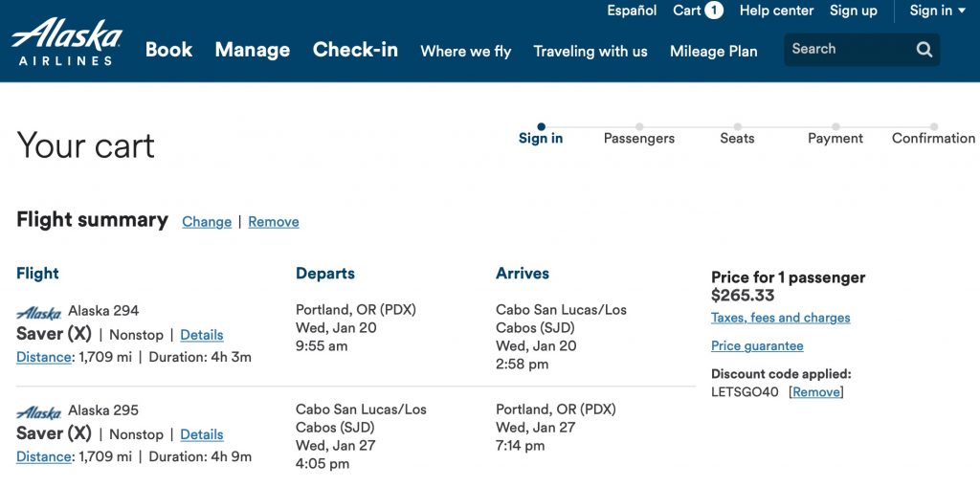Open Details for Alaska 294 flight
980x487 pixels.
[x=202, y=335]
